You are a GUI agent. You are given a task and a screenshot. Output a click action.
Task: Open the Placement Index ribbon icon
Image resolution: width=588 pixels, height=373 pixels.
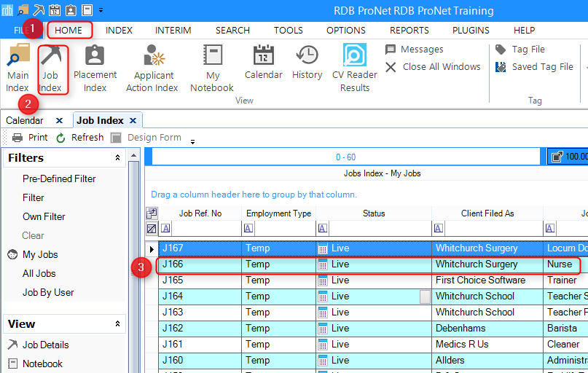coord(95,68)
